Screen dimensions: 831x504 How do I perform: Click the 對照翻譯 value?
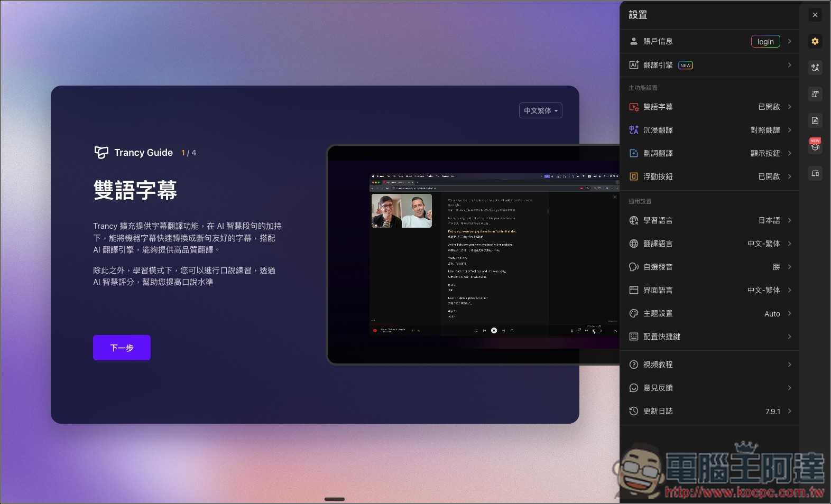(765, 130)
